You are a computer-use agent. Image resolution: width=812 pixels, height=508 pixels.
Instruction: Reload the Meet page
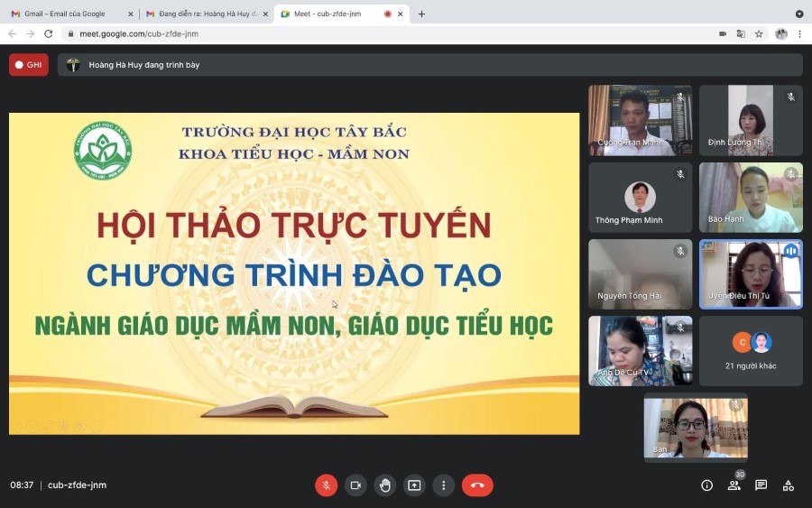point(48,33)
